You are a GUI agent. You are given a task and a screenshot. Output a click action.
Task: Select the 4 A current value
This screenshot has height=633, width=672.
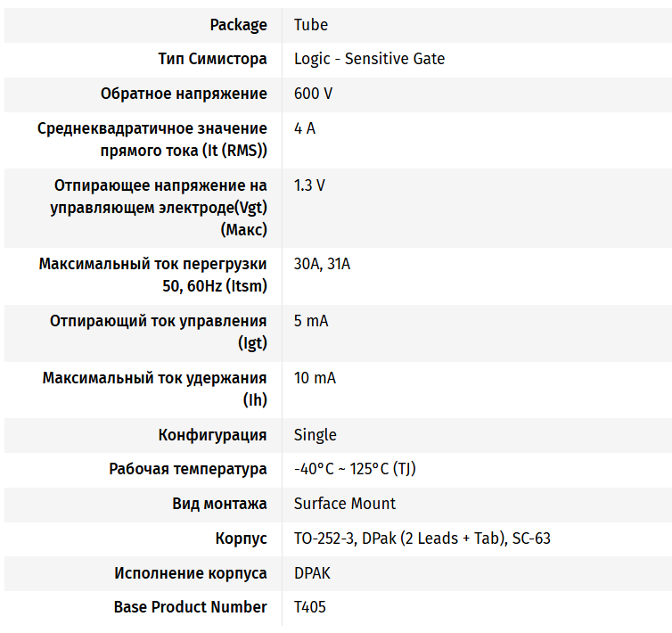pyautogui.click(x=305, y=128)
